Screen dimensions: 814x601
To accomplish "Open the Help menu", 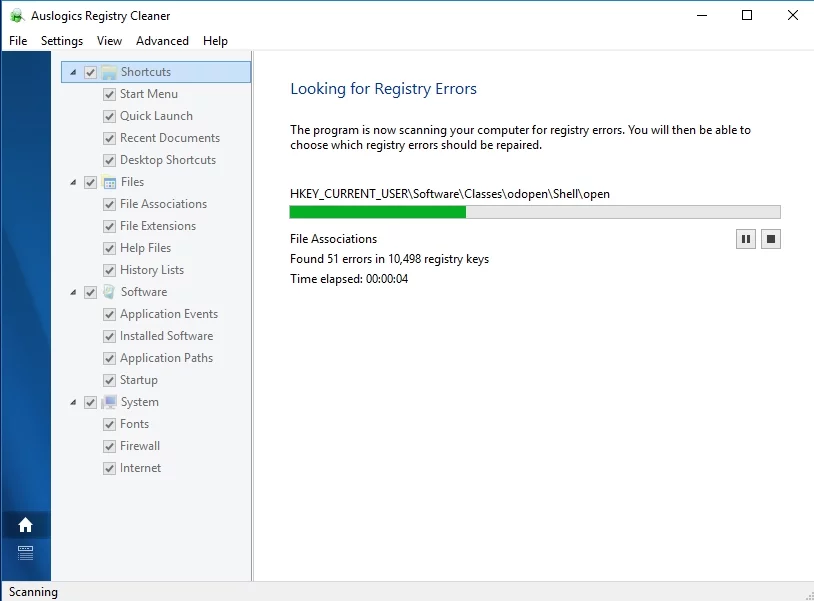I will (215, 40).
